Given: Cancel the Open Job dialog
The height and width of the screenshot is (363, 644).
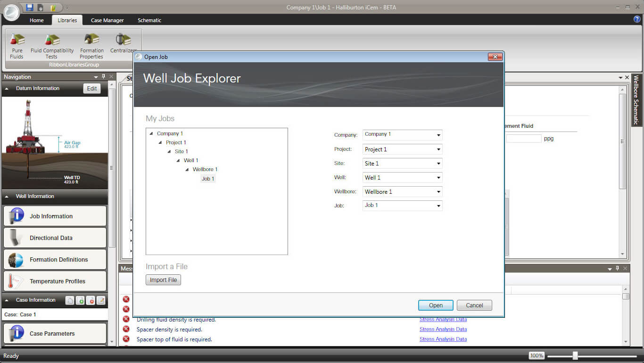Looking at the screenshot, I should 474,305.
